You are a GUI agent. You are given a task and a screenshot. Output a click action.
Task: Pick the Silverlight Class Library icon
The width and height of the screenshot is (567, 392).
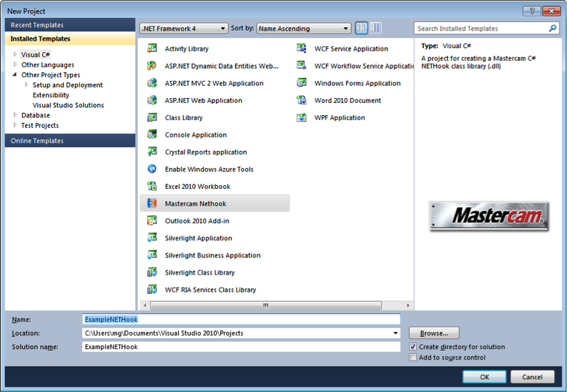click(152, 273)
